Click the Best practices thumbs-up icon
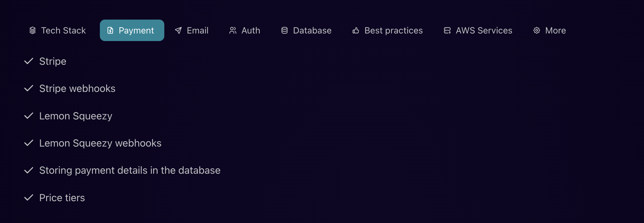The height and width of the screenshot is (223, 644). coord(356,30)
